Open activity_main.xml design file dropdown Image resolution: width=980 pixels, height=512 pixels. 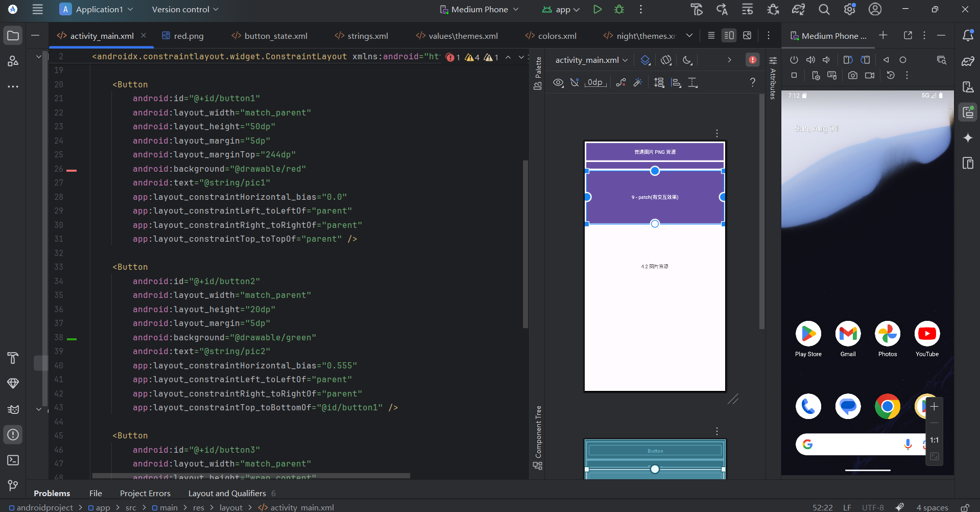(591, 60)
